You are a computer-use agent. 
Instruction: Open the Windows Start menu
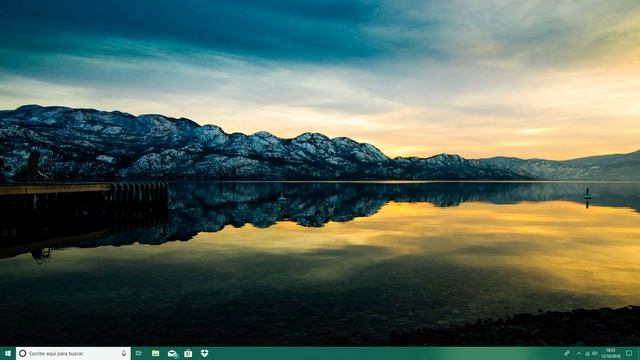point(7,353)
